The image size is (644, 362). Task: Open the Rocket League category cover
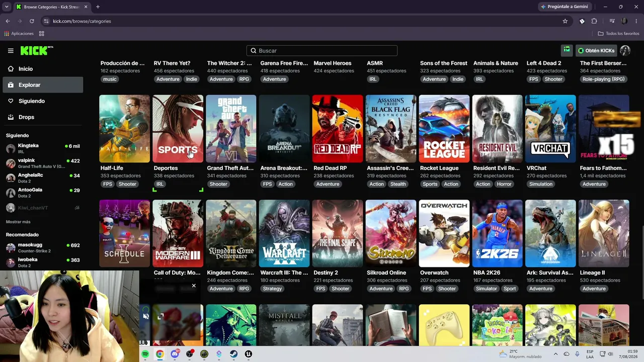(444, 129)
